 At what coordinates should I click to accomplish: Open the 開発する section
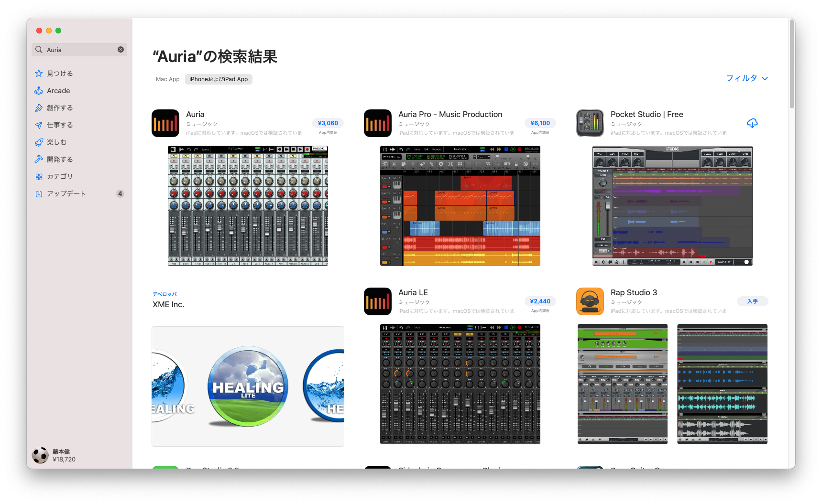79,159
